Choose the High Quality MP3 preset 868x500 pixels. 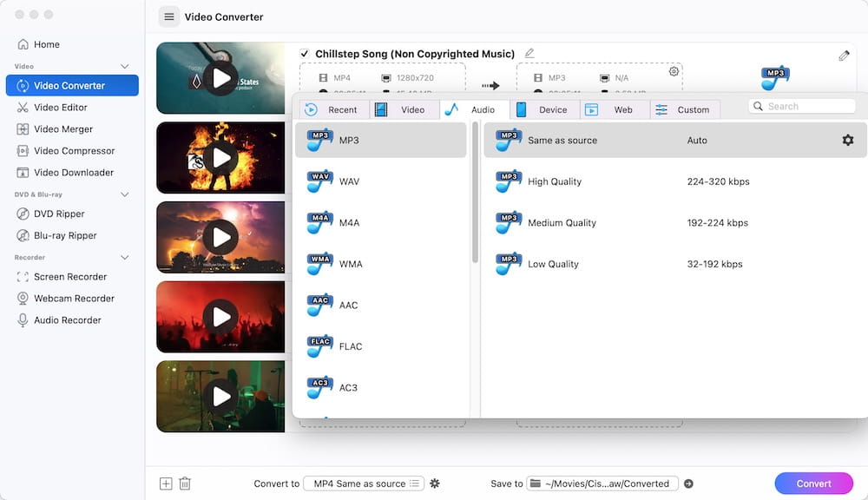(x=674, y=181)
